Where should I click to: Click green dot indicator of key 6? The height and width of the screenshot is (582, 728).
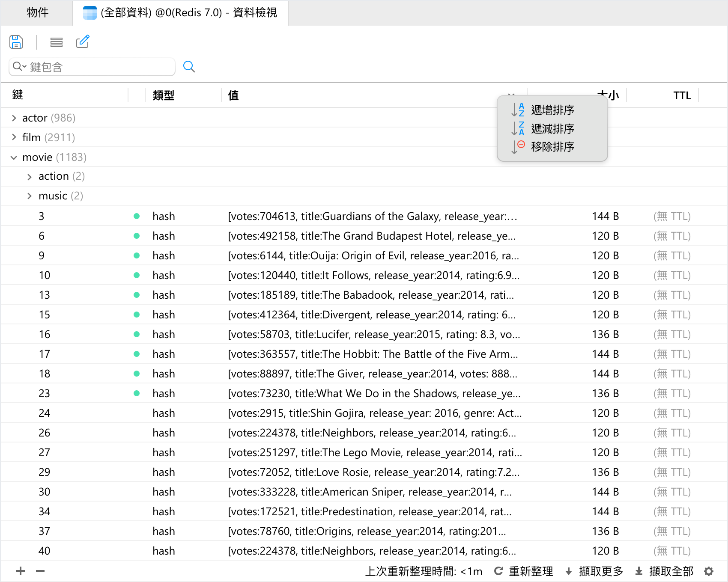click(137, 236)
